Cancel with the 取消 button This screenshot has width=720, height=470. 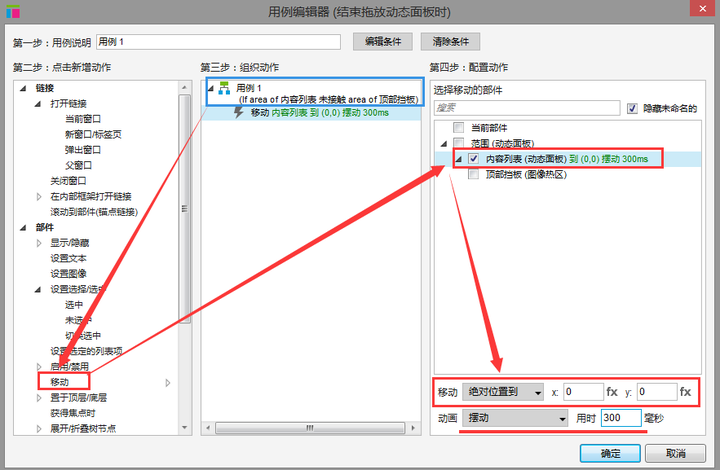point(675,453)
